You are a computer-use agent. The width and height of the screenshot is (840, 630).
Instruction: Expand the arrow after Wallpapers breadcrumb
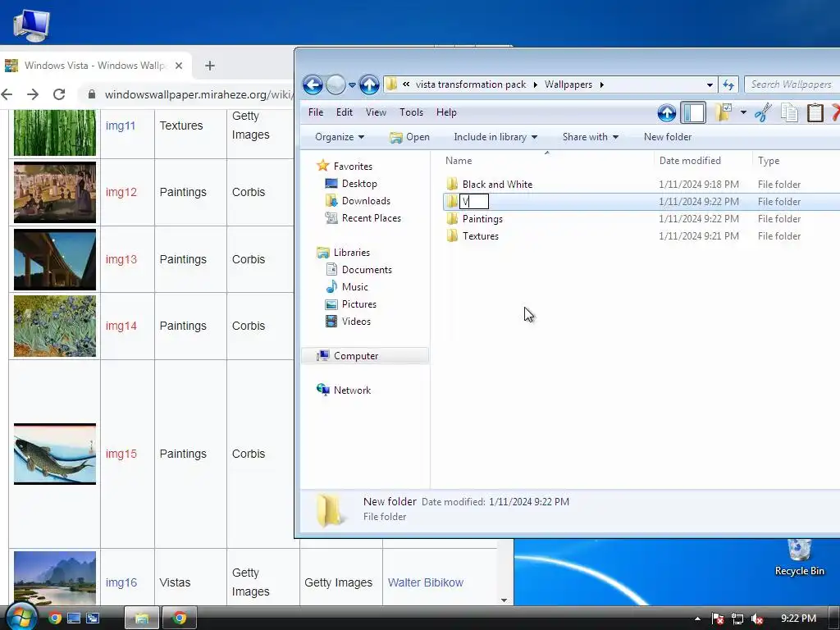(601, 84)
